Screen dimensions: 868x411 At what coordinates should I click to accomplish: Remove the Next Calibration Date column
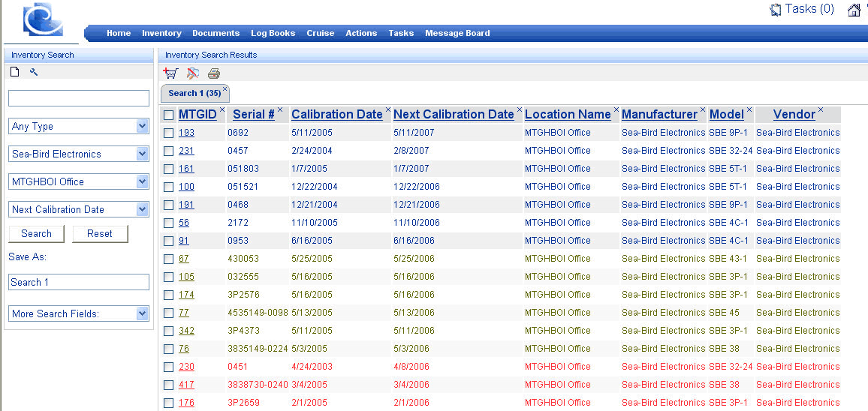pyautogui.click(x=520, y=109)
